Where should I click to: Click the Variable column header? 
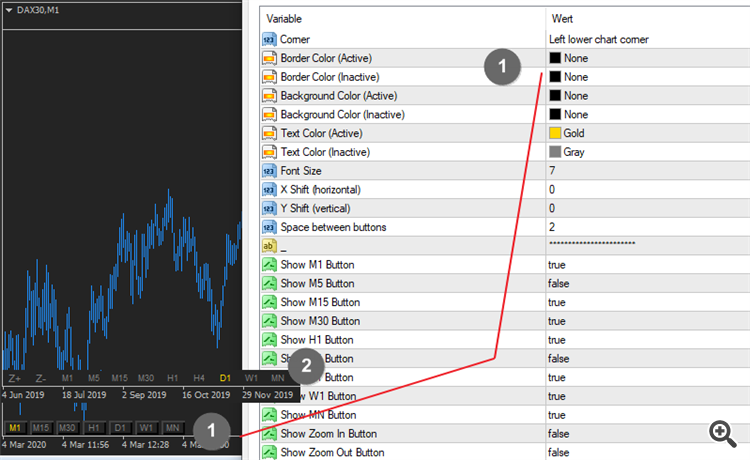point(284,19)
